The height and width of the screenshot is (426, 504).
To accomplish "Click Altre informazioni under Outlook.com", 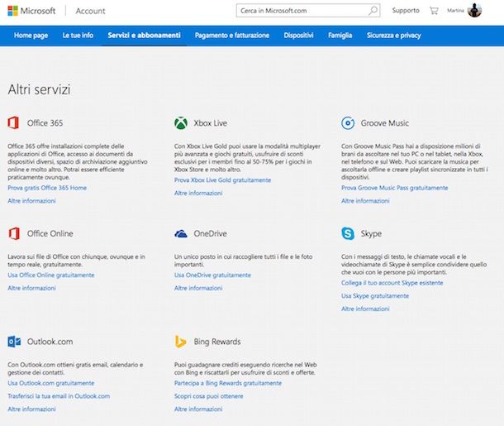I will tap(32, 409).
